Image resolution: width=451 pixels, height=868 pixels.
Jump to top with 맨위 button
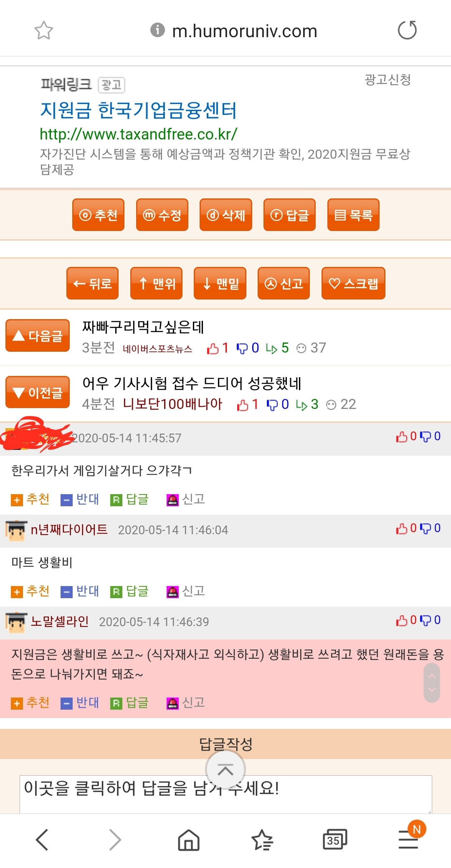tap(156, 283)
